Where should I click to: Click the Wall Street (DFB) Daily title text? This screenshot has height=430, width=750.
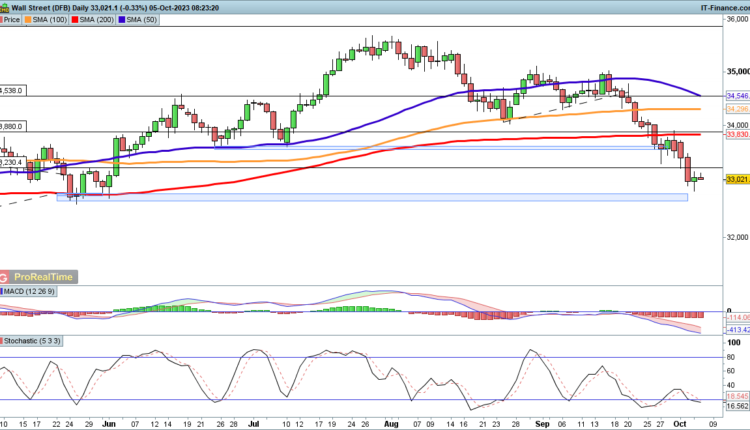[x=58, y=6]
